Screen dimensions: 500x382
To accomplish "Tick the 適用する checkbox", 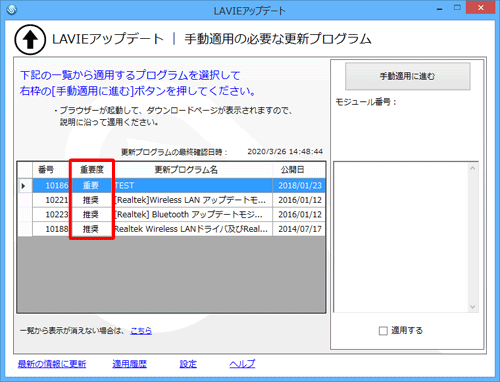I will [x=383, y=331].
